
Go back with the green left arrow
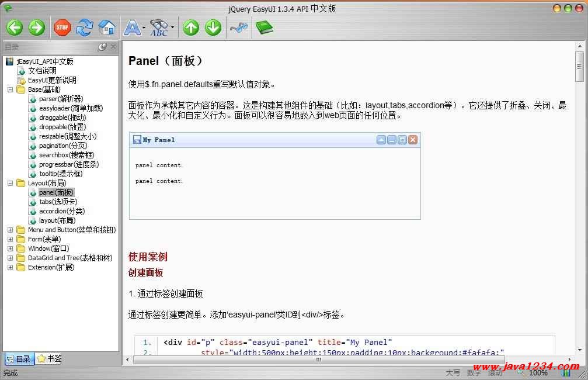tap(15, 28)
